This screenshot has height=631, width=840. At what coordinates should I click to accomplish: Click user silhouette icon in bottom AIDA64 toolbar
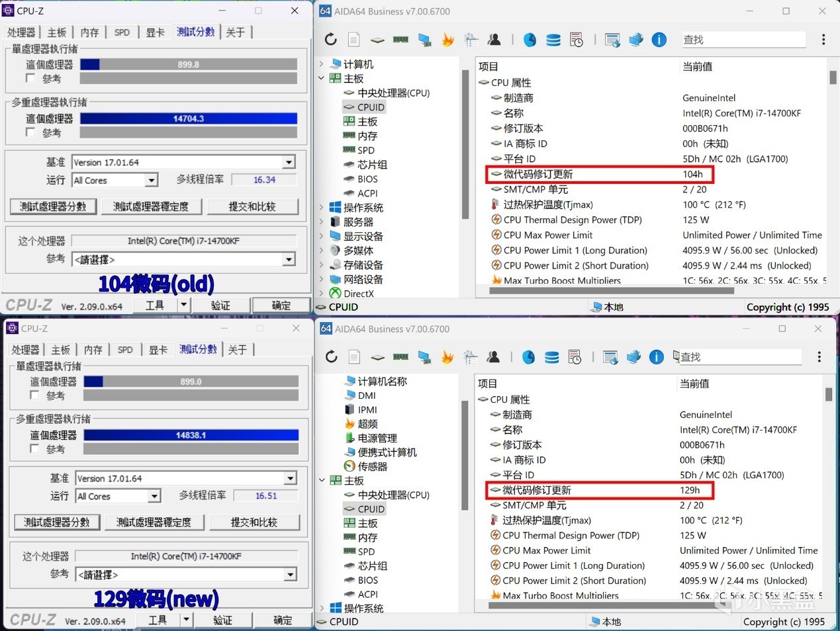point(493,357)
